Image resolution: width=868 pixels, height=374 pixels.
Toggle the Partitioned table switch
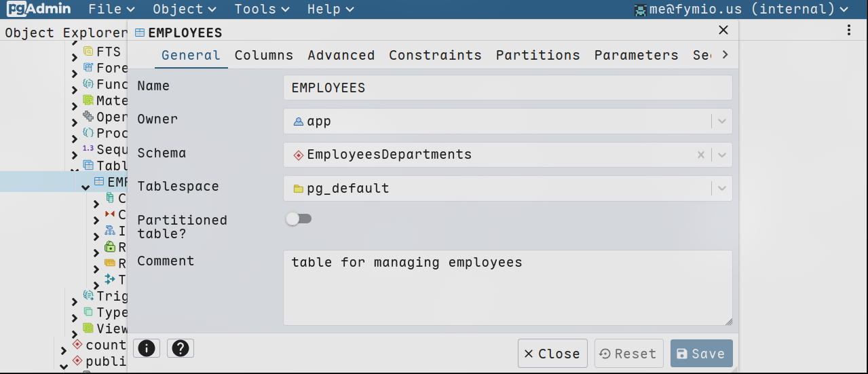click(x=299, y=219)
